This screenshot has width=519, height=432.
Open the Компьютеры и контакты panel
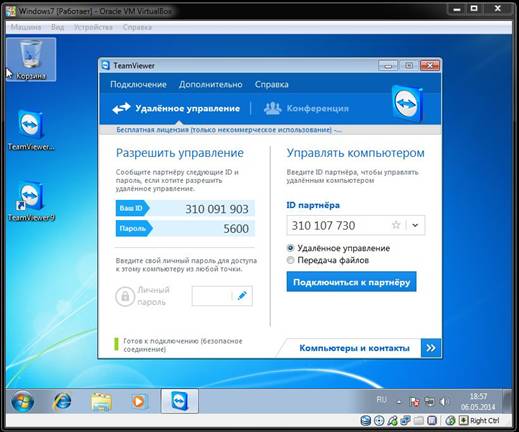point(354,348)
